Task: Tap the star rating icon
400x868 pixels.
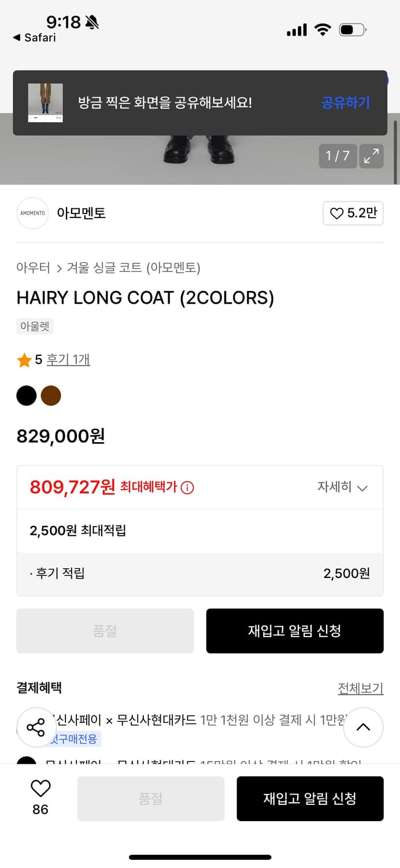Action: point(24,360)
